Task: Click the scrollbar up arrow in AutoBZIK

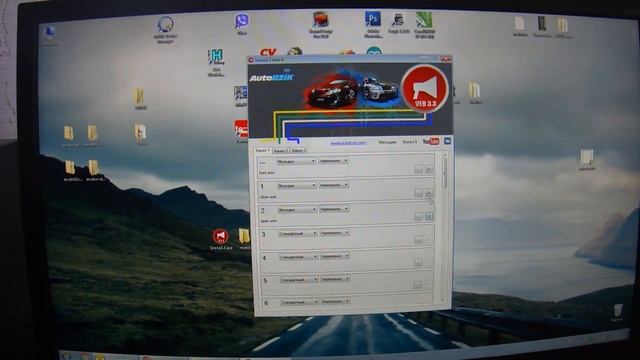Action: click(x=444, y=156)
